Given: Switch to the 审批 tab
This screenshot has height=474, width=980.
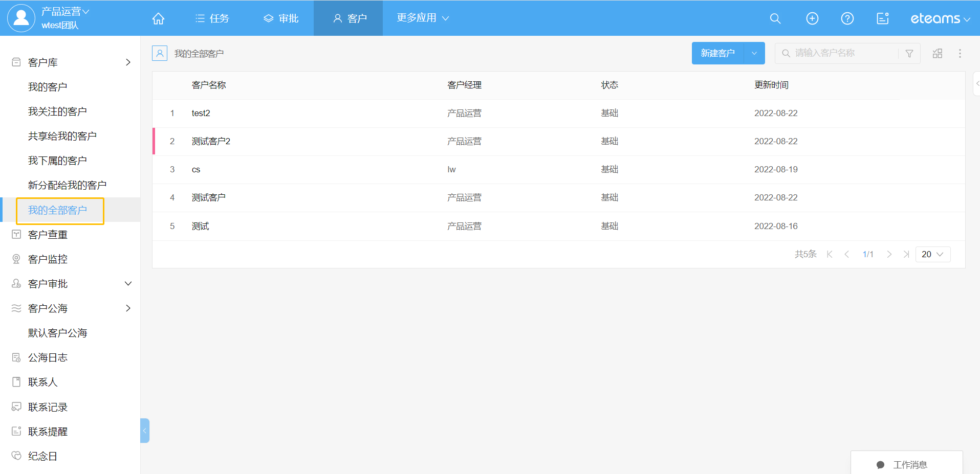Looking at the screenshot, I should [x=281, y=18].
